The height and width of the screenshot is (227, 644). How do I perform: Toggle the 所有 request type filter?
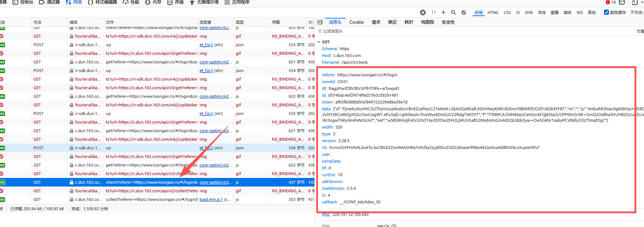coord(478,13)
